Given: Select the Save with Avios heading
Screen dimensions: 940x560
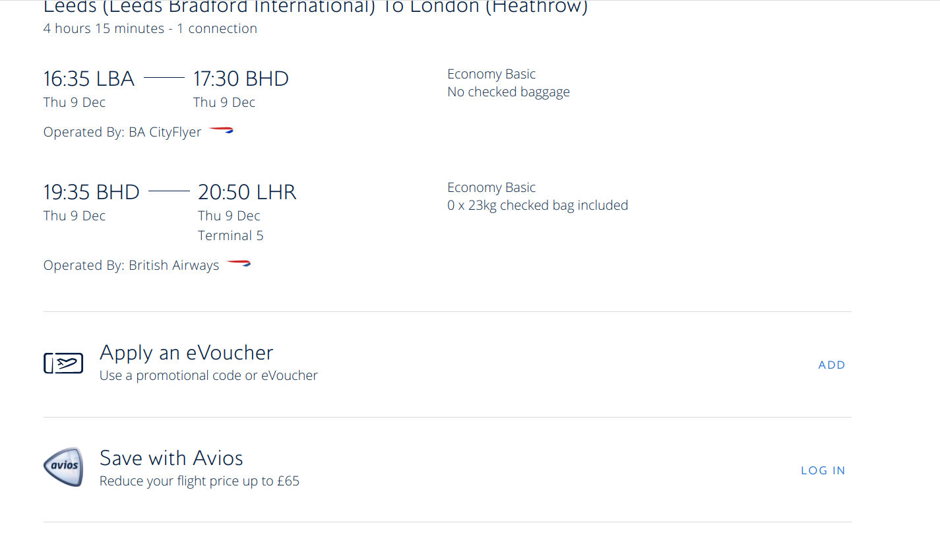Looking at the screenshot, I should [171, 458].
